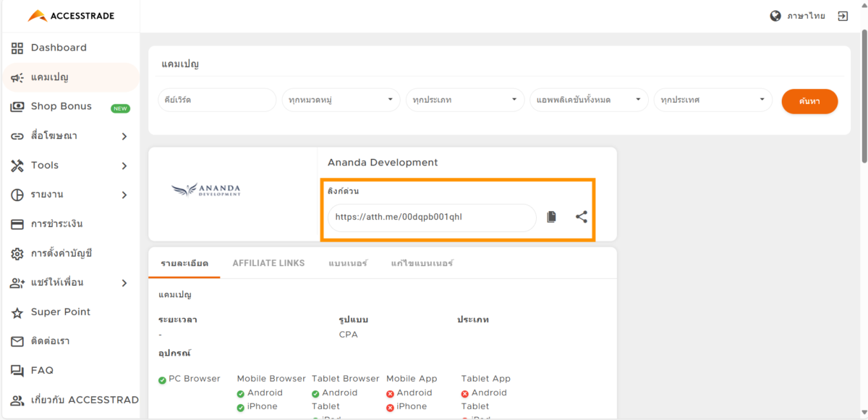Share the Ananda link via the share icon
This screenshot has height=420, width=868.
coord(581,216)
